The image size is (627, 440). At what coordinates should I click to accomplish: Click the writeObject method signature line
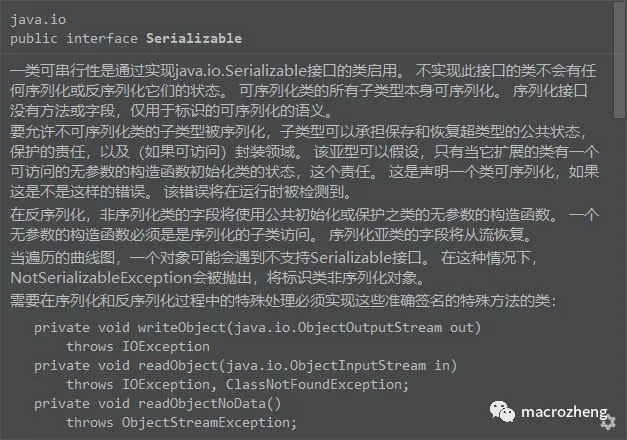258,327
